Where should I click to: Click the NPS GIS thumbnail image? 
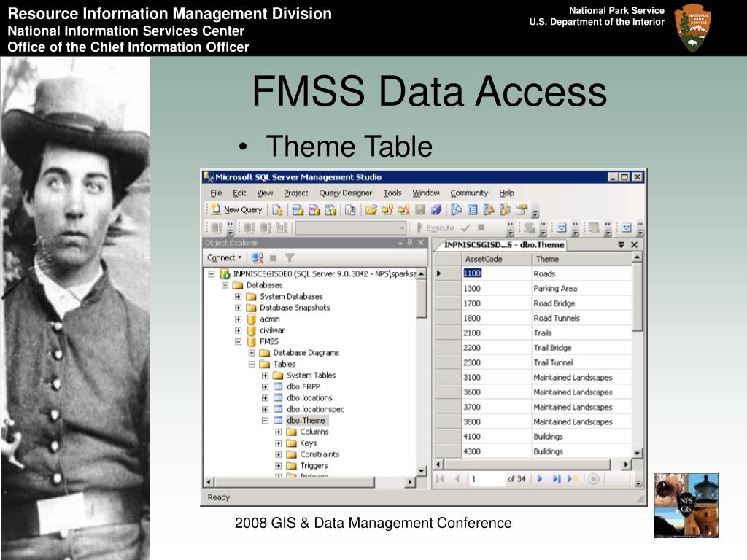click(686, 505)
